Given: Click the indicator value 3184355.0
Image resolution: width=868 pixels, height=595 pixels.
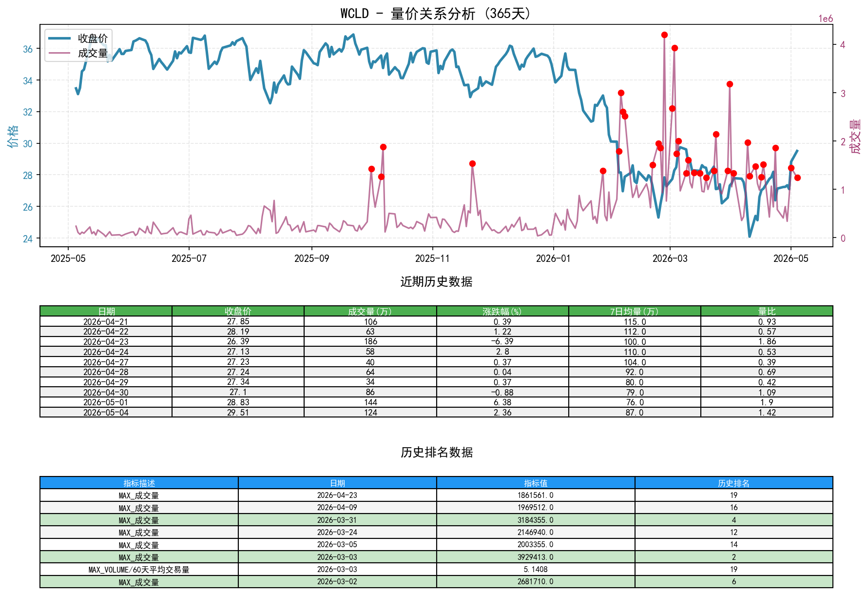Looking at the screenshot, I should coord(536,520).
